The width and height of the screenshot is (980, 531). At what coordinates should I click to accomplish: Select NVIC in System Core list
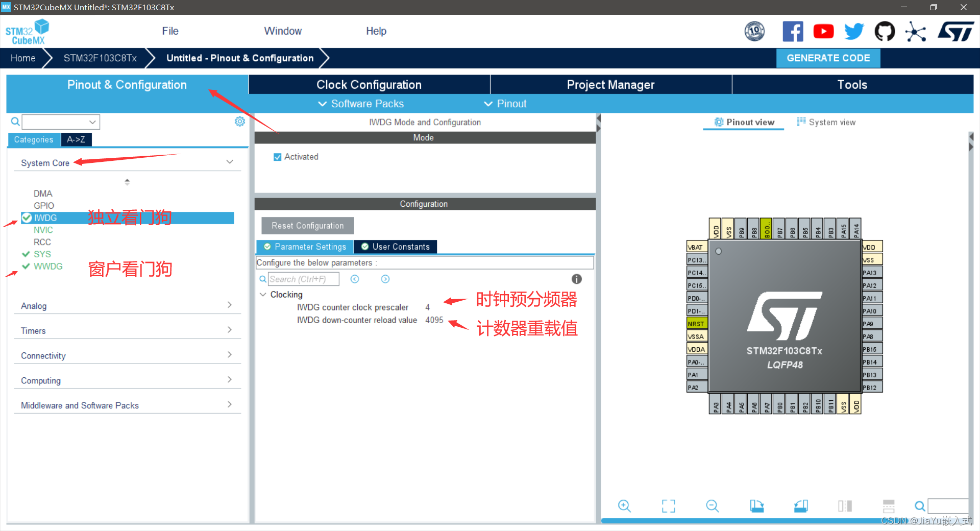point(43,230)
